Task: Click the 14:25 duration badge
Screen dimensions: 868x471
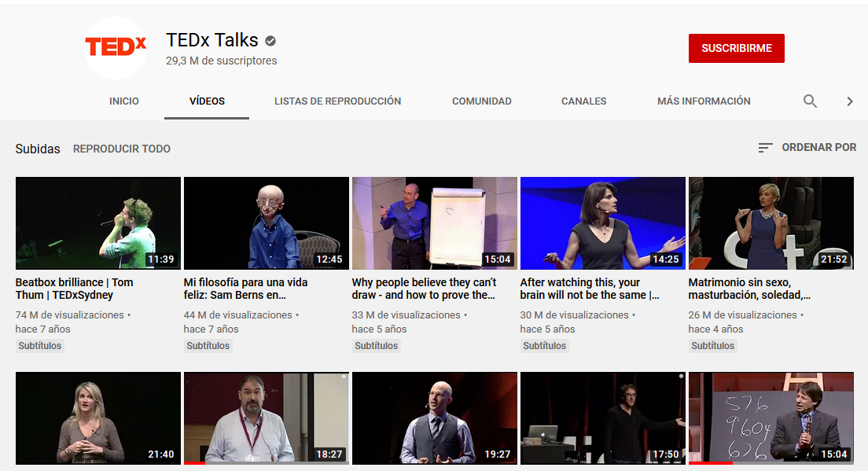Action: click(x=665, y=259)
